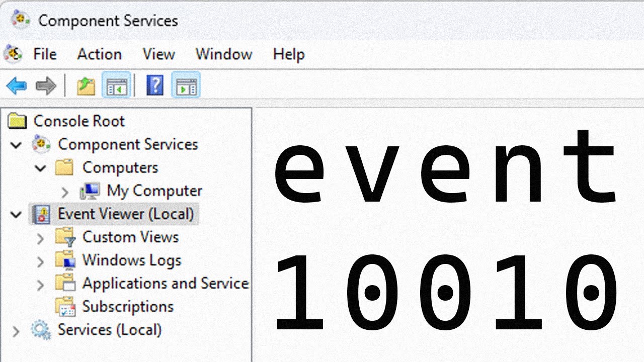Select the Component Services tree label
The width and height of the screenshot is (644, 362).
[128, 144]
